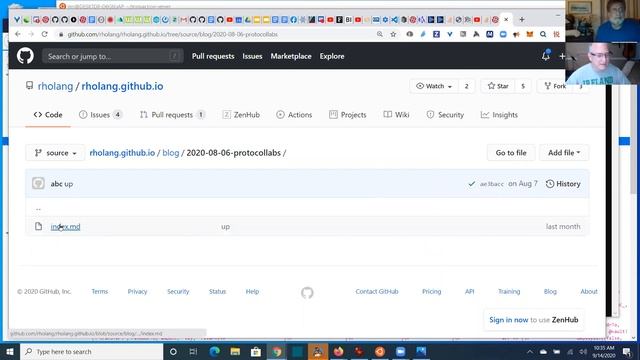Click the GitHub octocat logo in header
The height and width of the screenshot is (360, 640).
point(25,56)
